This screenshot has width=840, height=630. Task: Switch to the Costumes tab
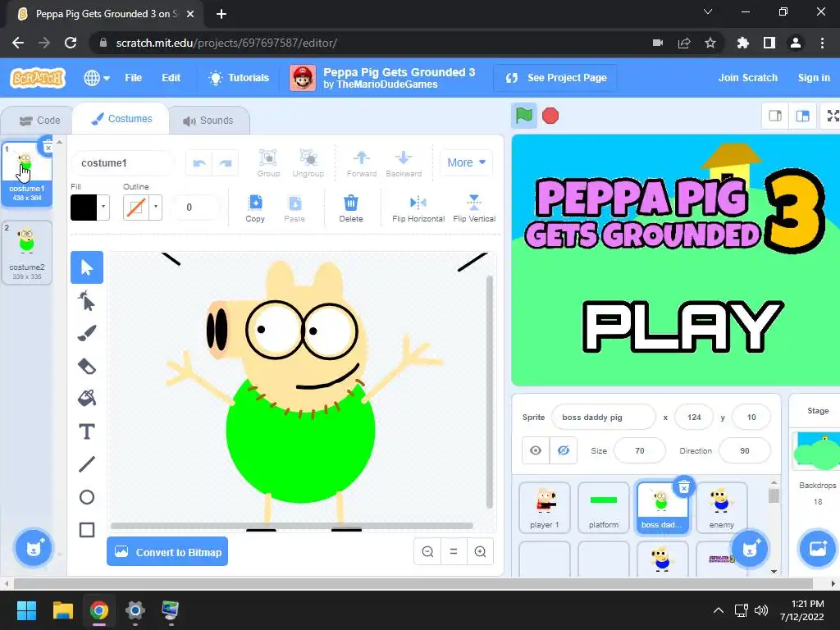121,119
